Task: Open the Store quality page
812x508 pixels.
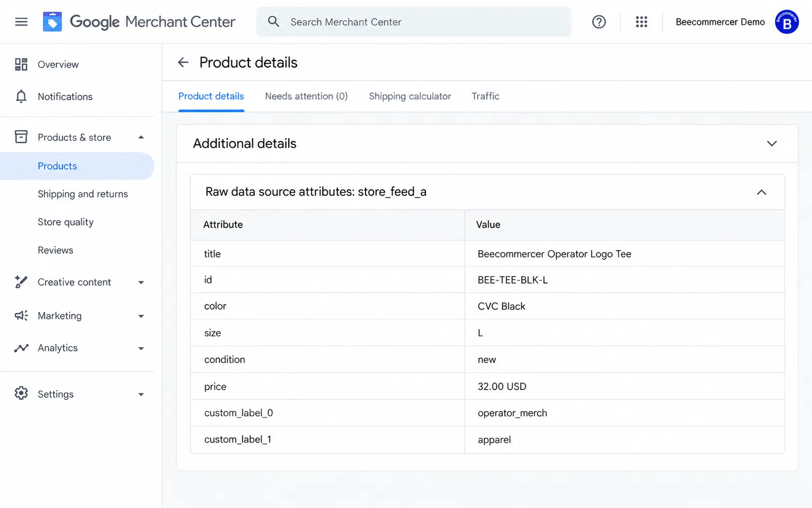Action: pyautogui.click(x=66, y=222)
